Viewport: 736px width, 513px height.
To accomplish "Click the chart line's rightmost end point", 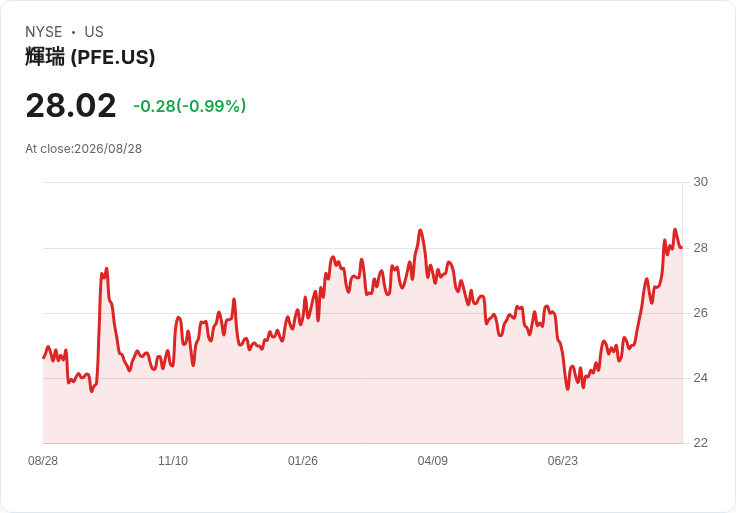I will tap(681, 247).
